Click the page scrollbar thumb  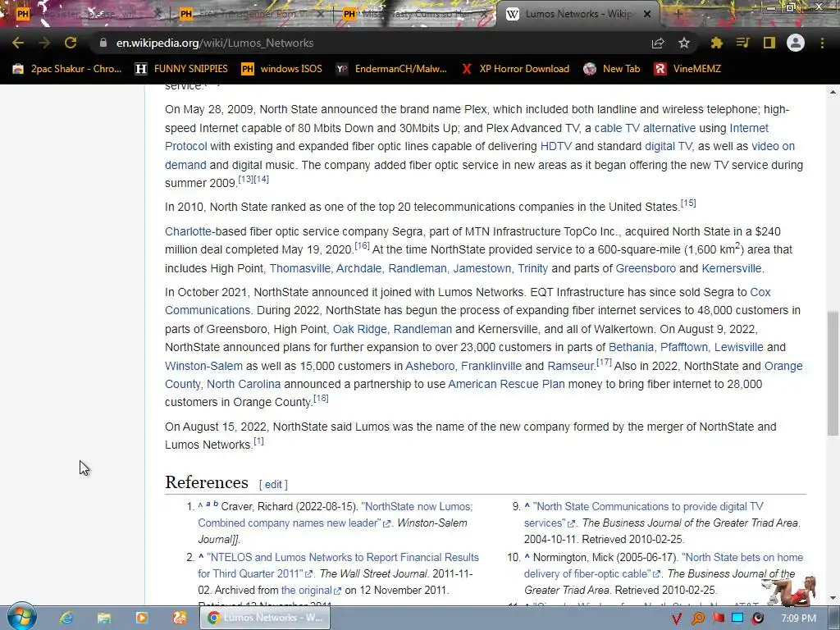[x=833, y=373]
